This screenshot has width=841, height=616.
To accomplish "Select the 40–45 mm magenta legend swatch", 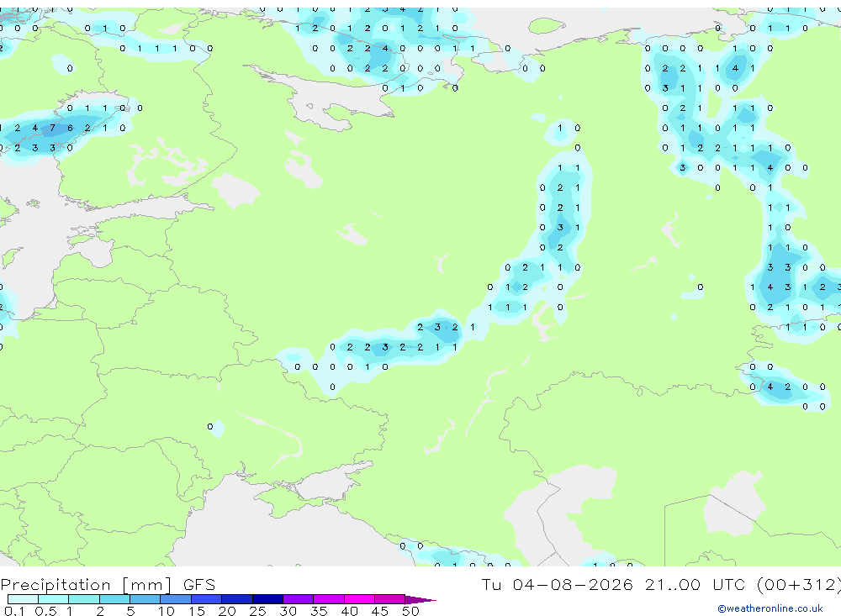I will (x=359, y=599).
